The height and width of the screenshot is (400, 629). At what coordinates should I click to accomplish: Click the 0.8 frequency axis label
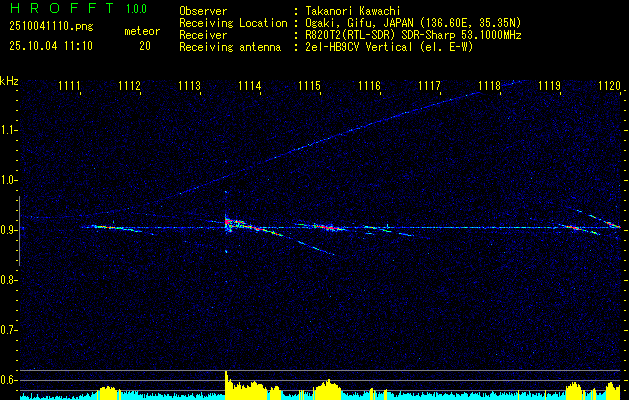7,280
